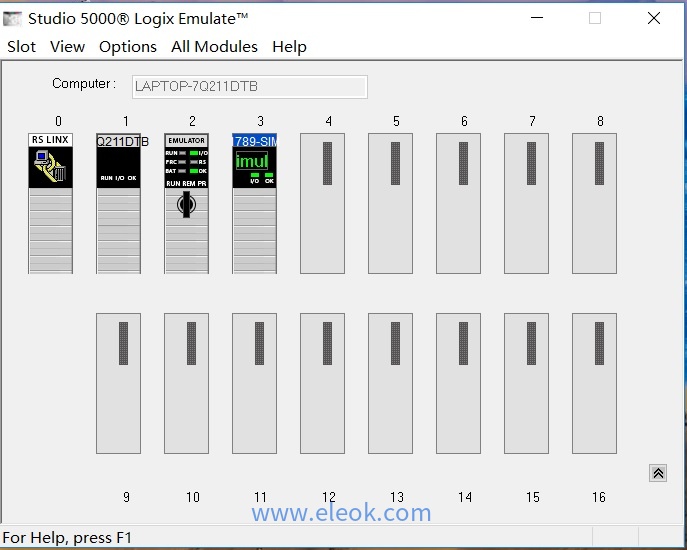
Task: Open the Options menu
Action: pyautogui.click(x=127, y=47)
